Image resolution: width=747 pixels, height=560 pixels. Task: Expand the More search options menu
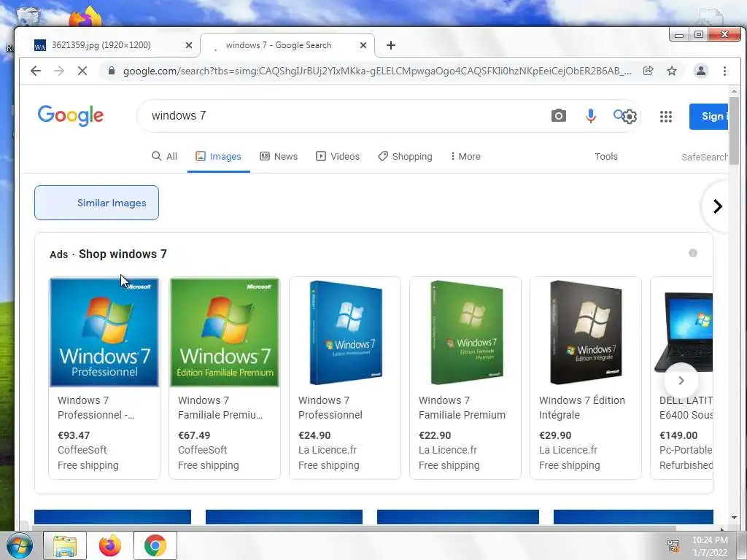click(465, 156)
